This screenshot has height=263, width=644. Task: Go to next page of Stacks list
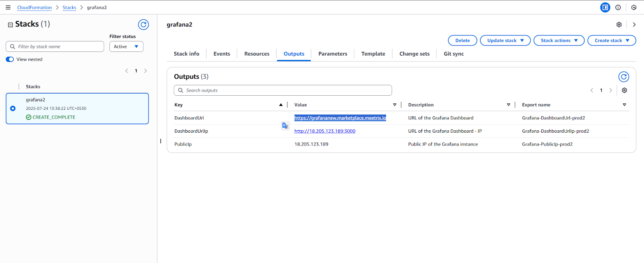(x=145, y=71)
